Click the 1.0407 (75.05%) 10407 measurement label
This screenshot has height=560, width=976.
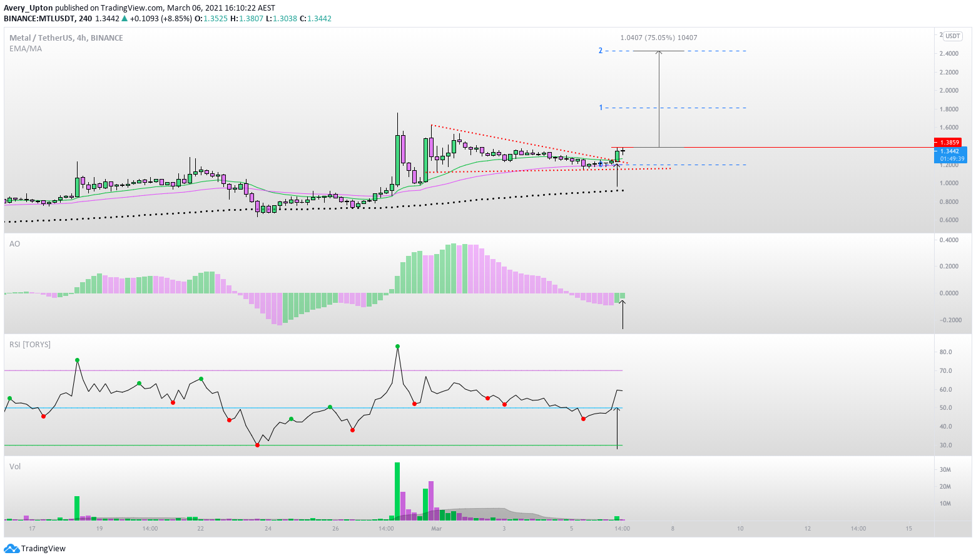[x=659, y=38]
